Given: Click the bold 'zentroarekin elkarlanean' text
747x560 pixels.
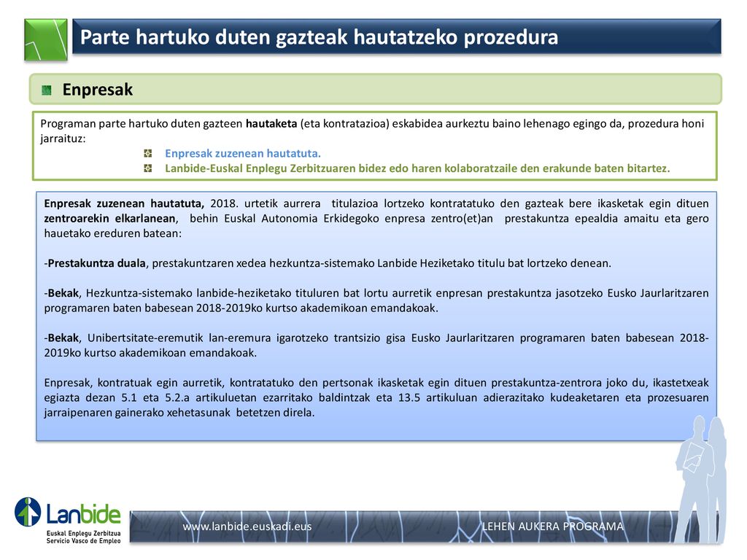Looking at the screenshot, I should tap(110, 219).
